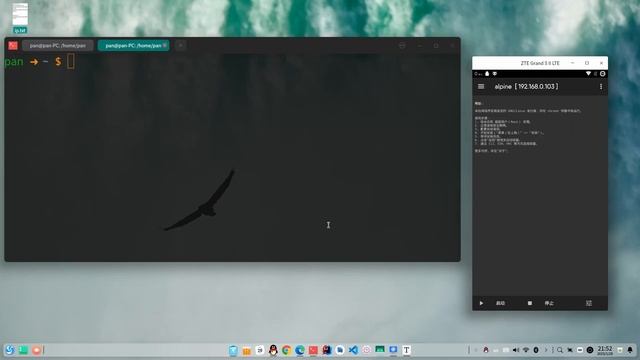
Task: Open the volume control in system tray
Action: (x=516, y=350)
